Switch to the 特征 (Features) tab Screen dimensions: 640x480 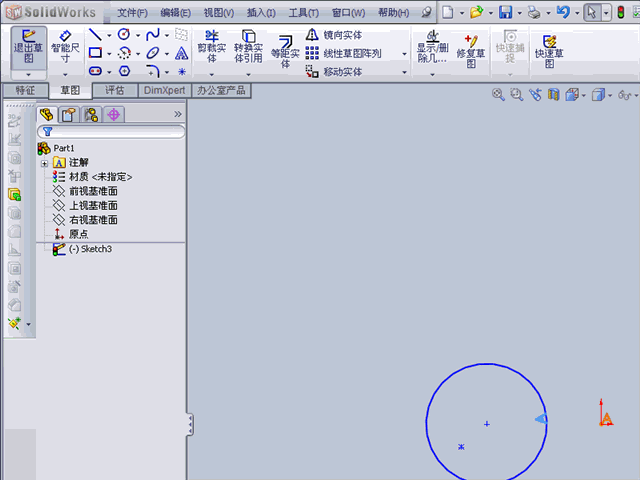click(25, 90)
